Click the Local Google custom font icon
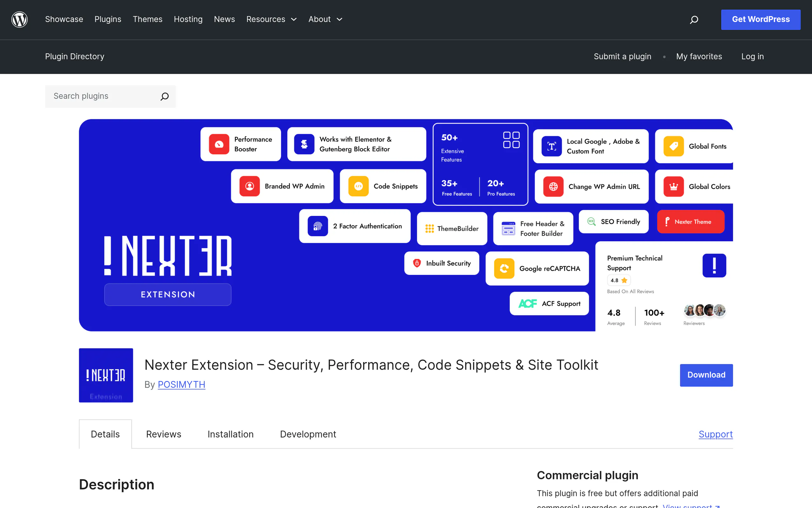Screen dimensions: 812x508 click(x=552, y=146)
